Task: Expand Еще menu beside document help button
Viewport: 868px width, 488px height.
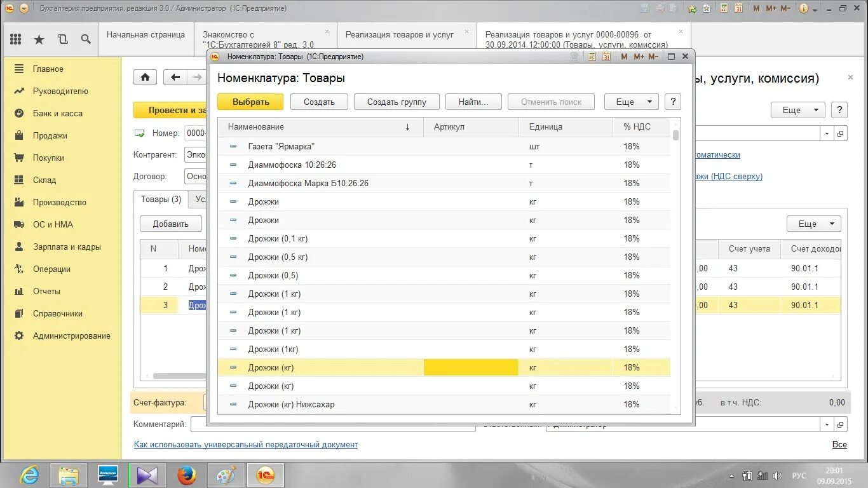Action: pos(798,110)
